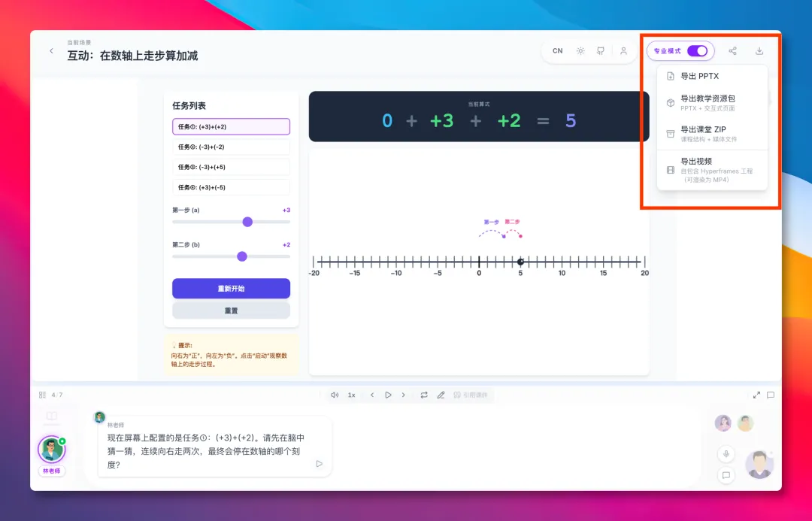
Task: Click the round chat bubble button
Action: tap(726, 475)
